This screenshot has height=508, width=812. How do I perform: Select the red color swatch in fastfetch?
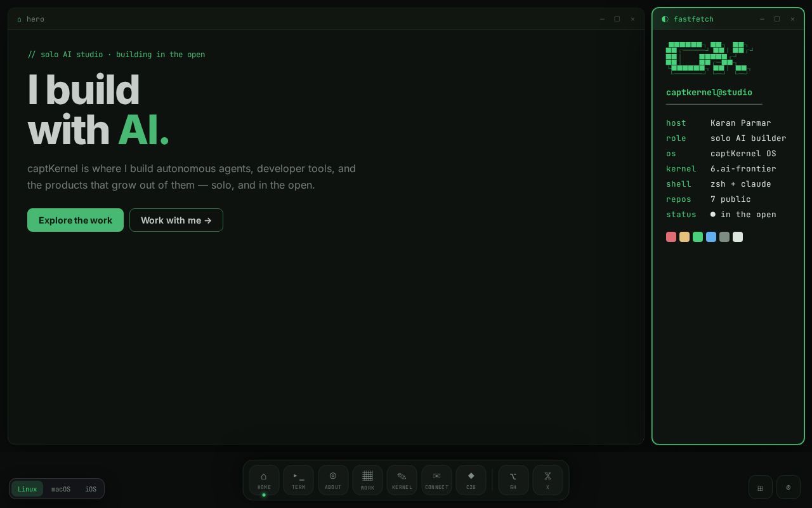(x=671, y=237)
